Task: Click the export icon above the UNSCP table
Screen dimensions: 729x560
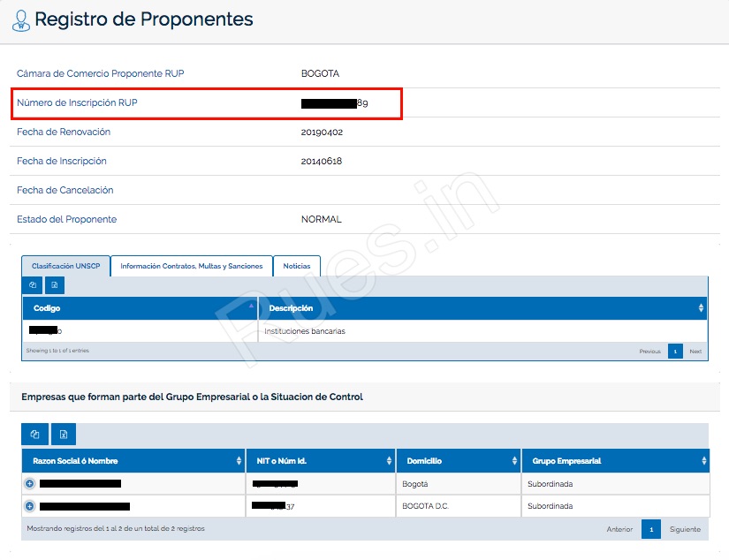Action: [55, 284]
